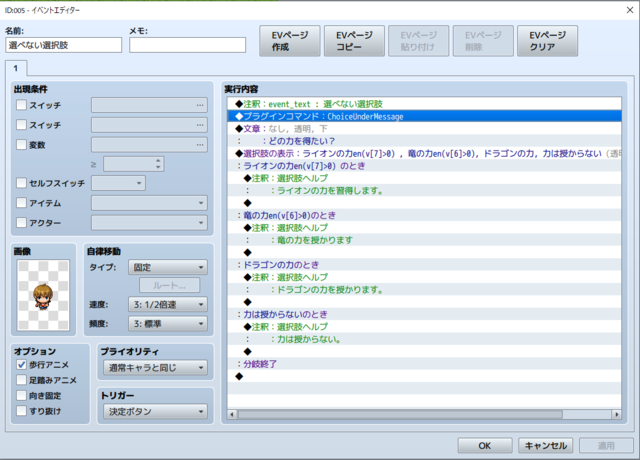This screenshot has height=460, width=640.
Task: Open the トリガー dropdown 決定ボタン
Action: [x=156, y=411]
